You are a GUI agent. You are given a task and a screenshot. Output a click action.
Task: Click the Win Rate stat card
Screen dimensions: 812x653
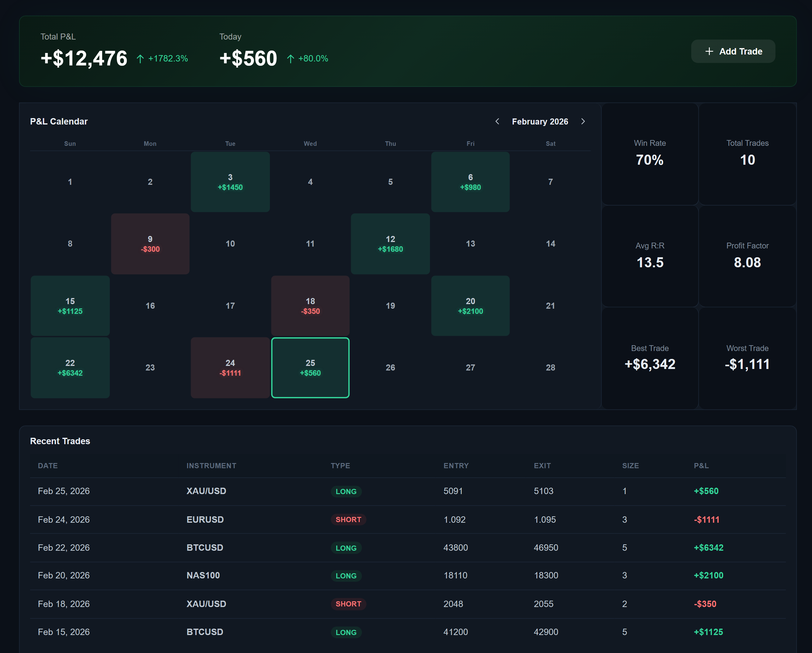click(649, 155)
